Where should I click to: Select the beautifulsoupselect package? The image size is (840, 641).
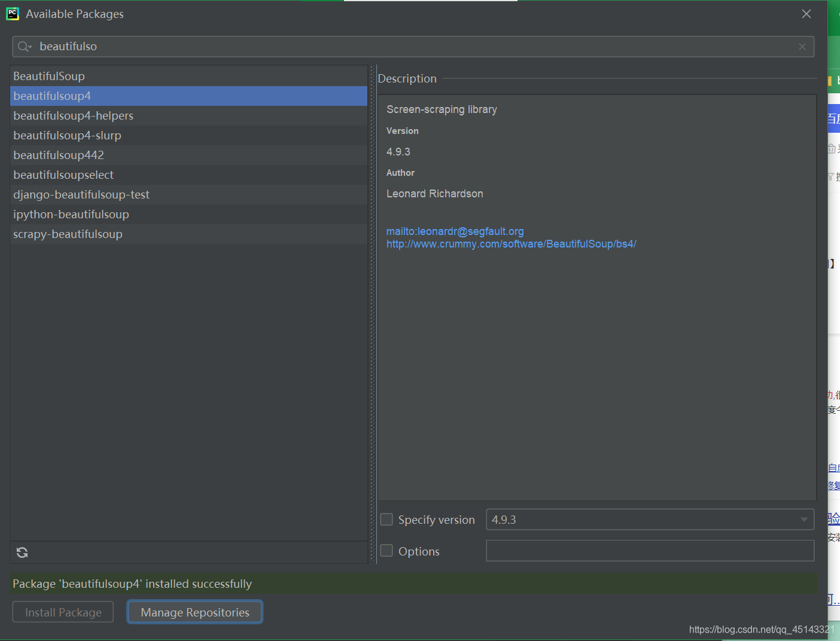pos(188,175)
